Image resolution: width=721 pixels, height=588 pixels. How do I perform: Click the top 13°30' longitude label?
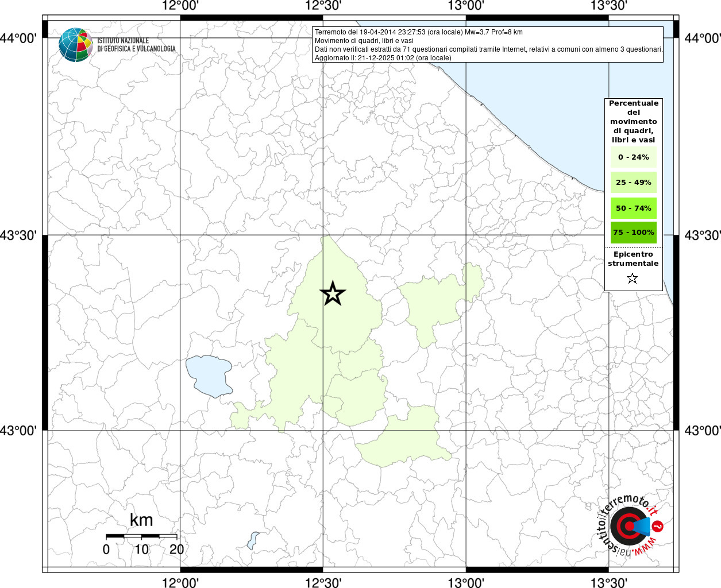click(608, 6)
